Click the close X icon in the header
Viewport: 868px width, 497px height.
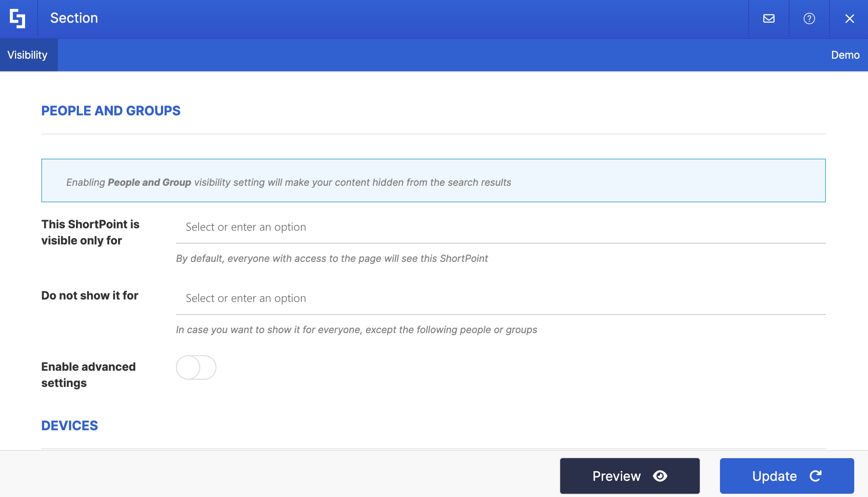[x=849, y=19]
